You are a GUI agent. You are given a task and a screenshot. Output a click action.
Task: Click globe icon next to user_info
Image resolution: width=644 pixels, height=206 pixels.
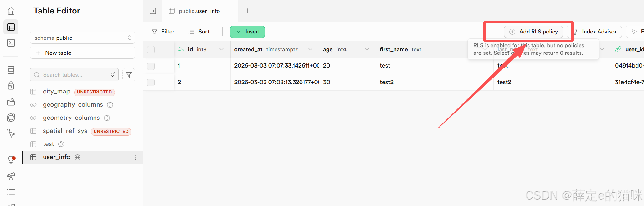[78, 157]
